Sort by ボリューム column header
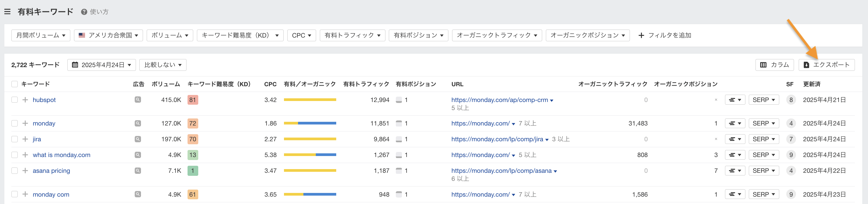The height and width of the screenshot is (204, 868). pos(166,84)
